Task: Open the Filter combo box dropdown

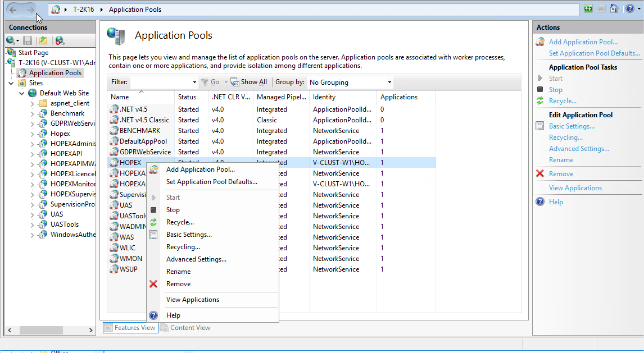Action: click(194, 82)
